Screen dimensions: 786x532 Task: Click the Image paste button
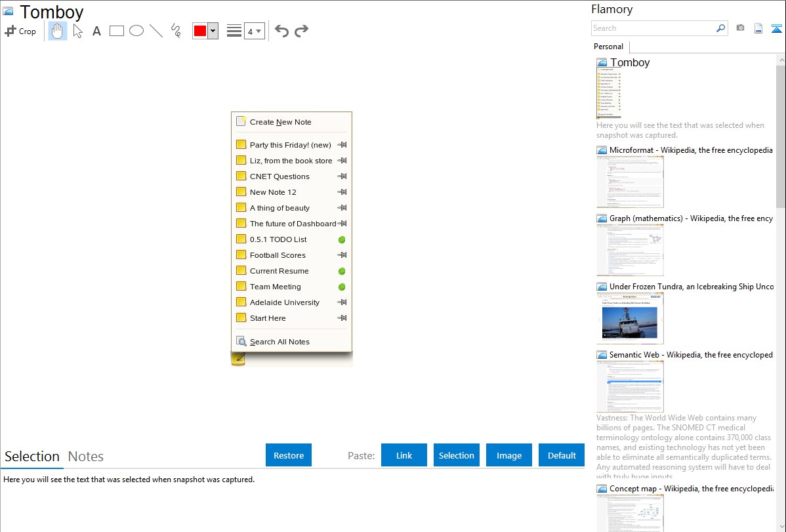509,455
